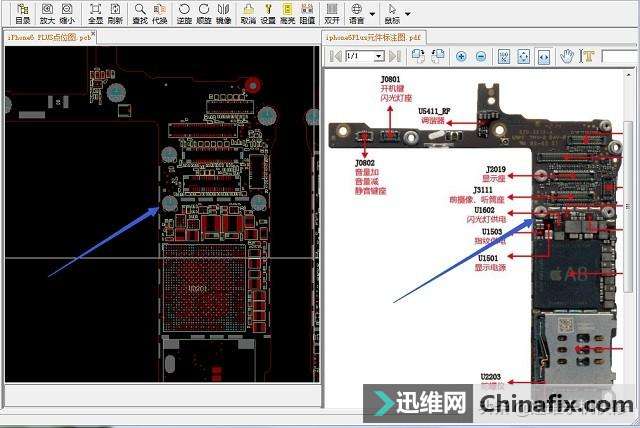Click the J3111 label in the PDF
This screenshot has height=428, width=640.
tap(483, 190)
